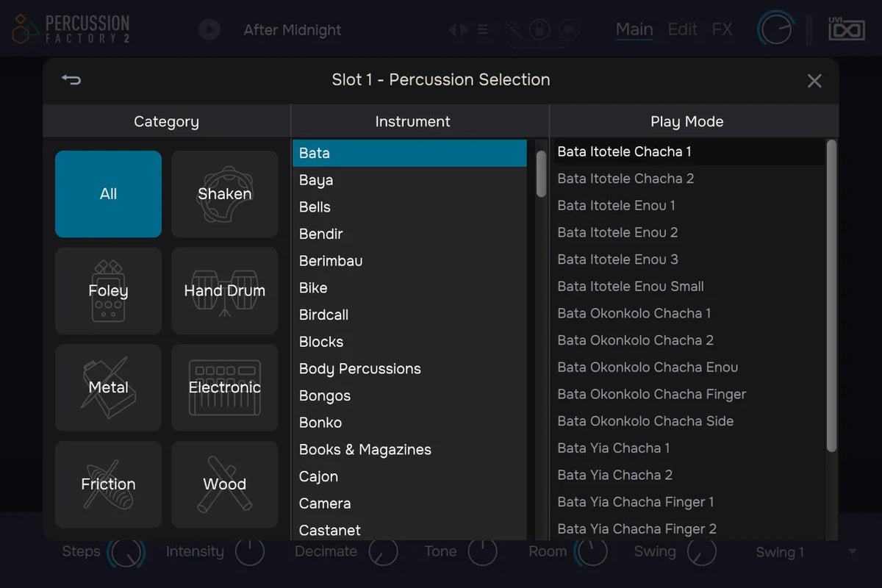
Task: Select the All category filter
Action: [108, 194]
